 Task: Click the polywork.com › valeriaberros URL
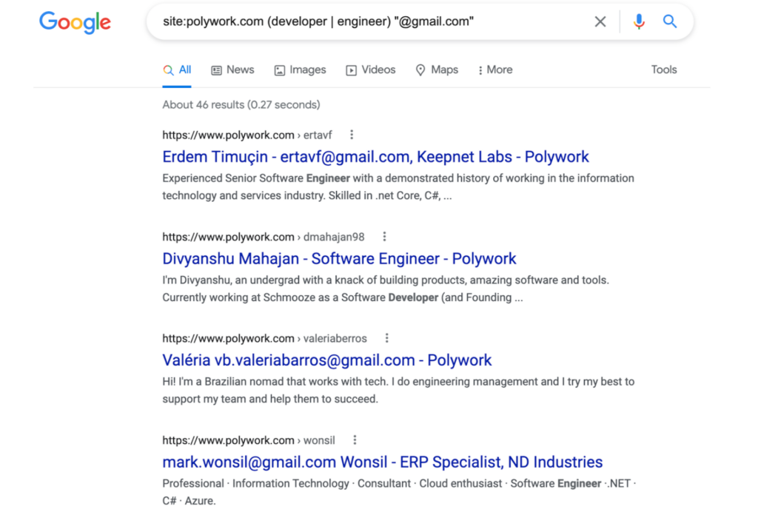click(x=264, y=339)
